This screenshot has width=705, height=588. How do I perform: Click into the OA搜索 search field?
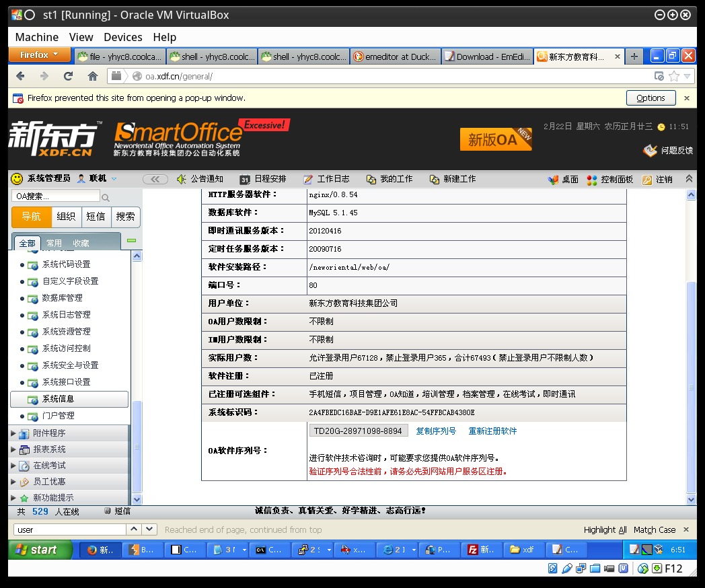[x=56, y=196]
